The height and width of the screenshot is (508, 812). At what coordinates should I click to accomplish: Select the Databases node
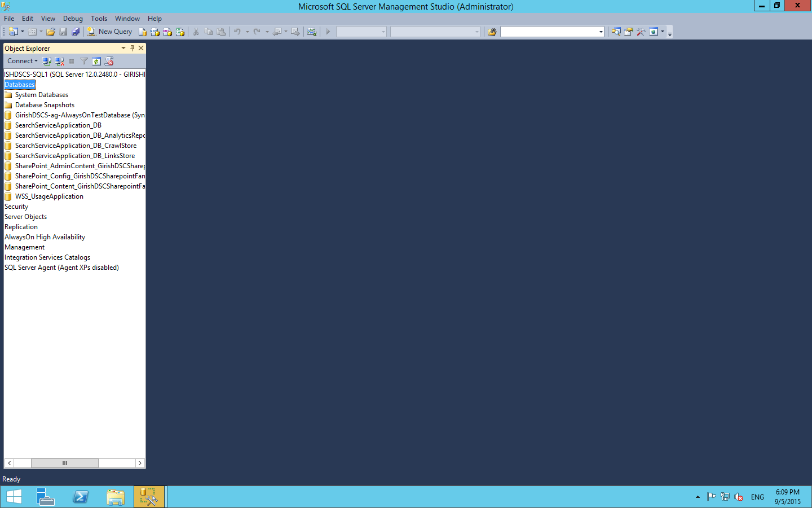click(x=20, y=85)
